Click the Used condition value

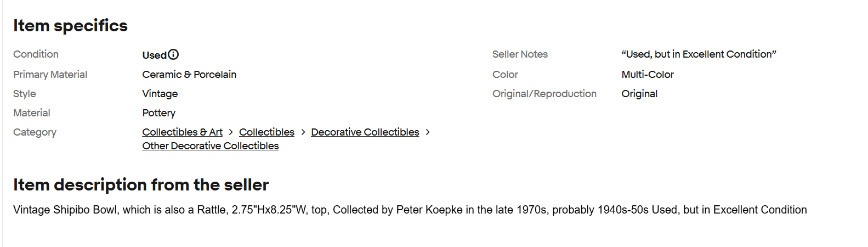point(154,55)
